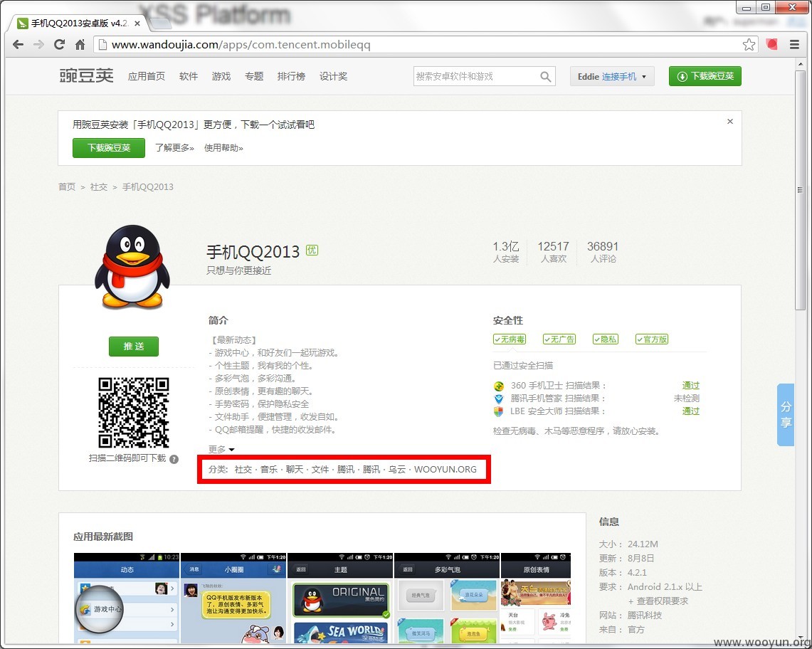
Task: Open the browser home page icon
Action: (80, 45)
